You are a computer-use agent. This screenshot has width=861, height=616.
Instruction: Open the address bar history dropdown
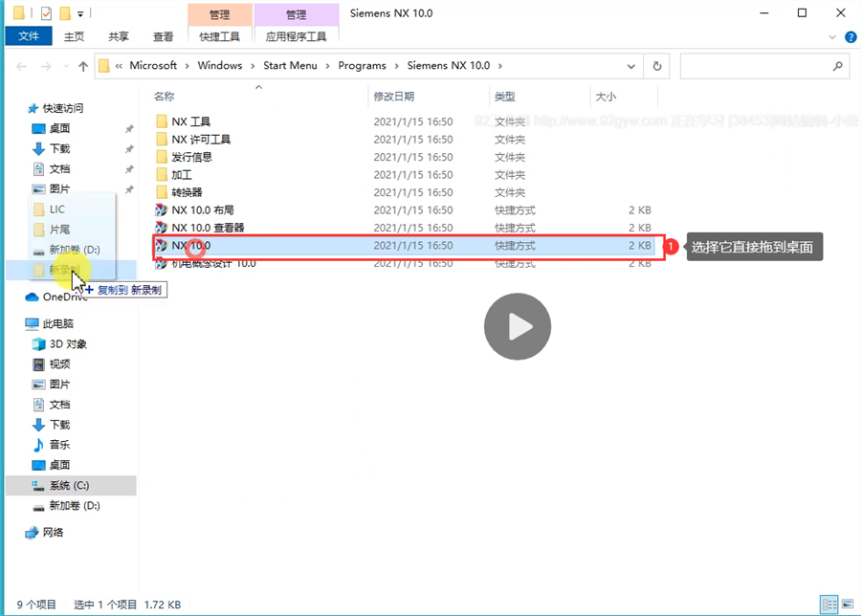pyautogui.click(x=631, y=66)
